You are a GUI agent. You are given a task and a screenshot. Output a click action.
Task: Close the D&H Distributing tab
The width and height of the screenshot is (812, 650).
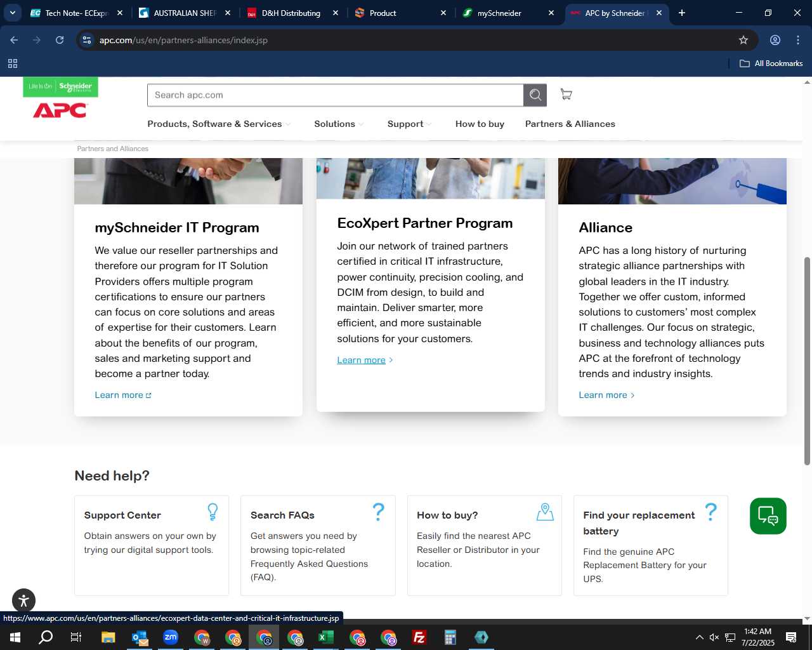(336, 13)
